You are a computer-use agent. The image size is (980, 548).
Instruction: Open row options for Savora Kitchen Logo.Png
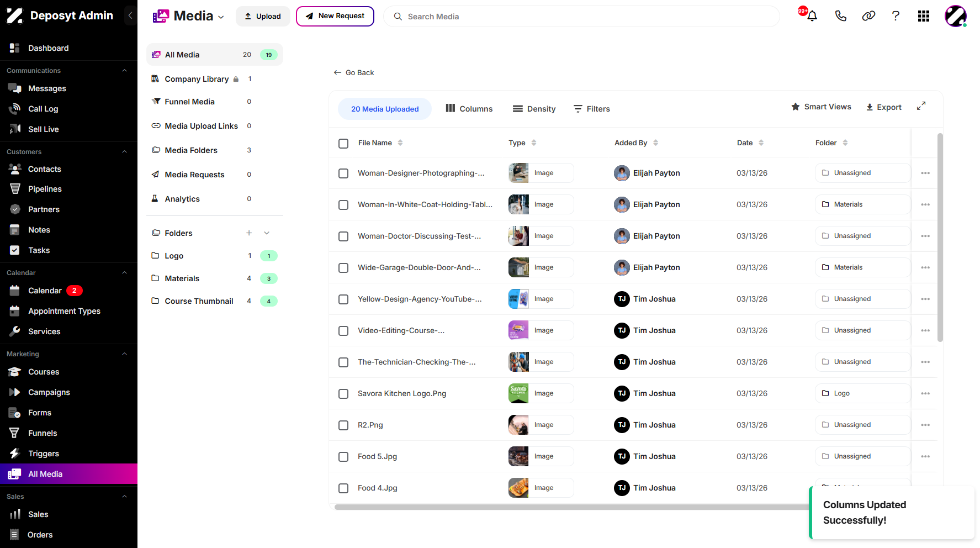coord(925,393)
